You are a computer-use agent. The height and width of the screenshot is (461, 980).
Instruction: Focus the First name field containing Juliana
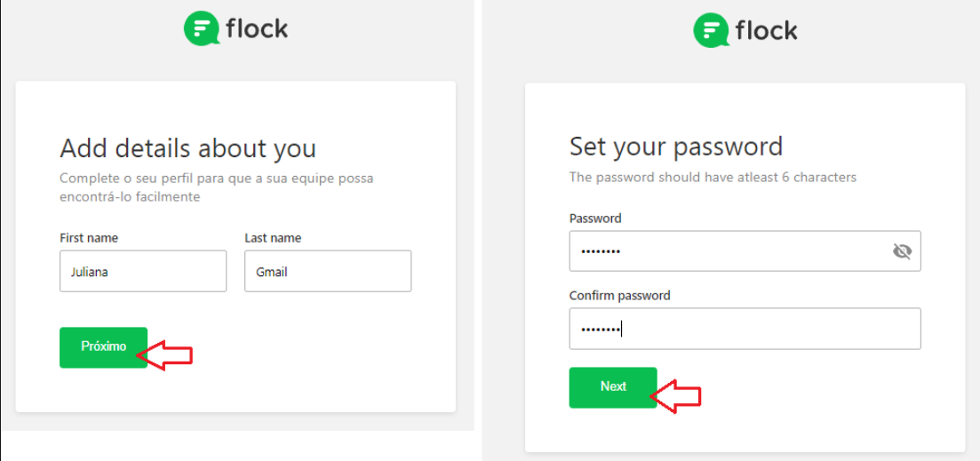pos(143,271)
